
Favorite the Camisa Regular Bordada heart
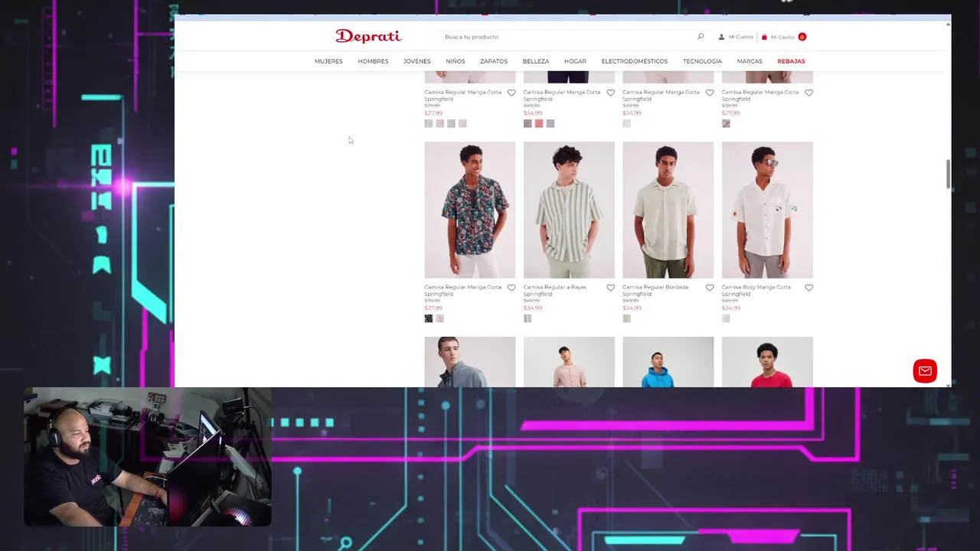tap(710, 288)
